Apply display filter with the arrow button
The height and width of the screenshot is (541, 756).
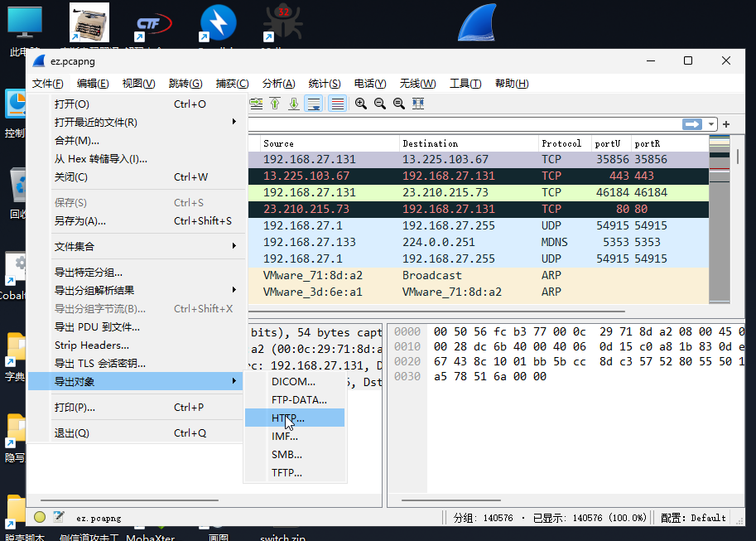(692, 124)
